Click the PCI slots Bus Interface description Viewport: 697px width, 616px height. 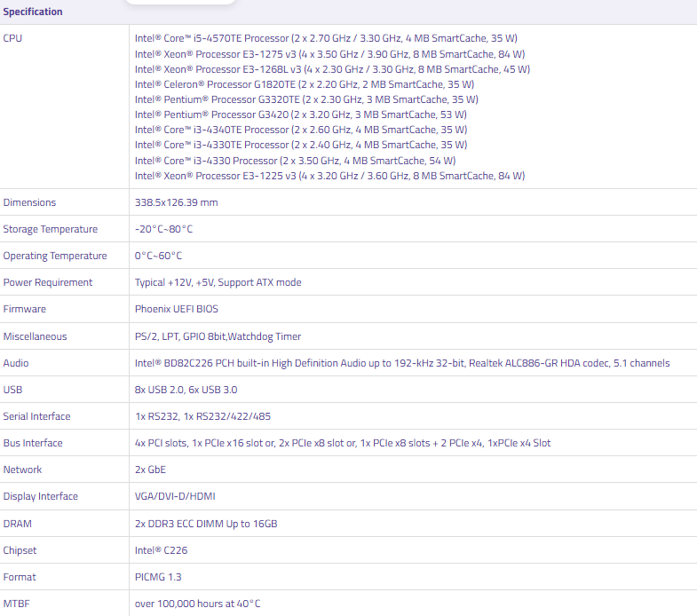pos(342,443)
